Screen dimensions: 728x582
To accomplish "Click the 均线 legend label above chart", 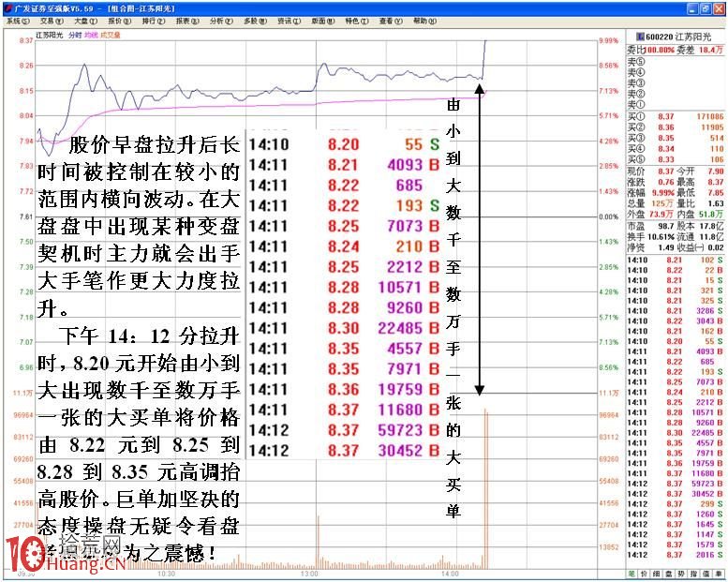I will point(91,35).
